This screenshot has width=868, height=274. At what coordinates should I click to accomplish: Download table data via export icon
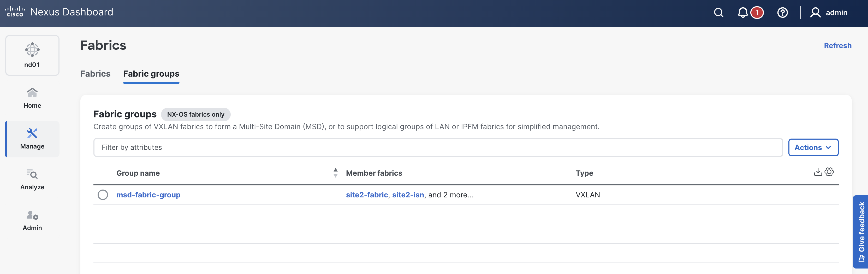(817, 172)
